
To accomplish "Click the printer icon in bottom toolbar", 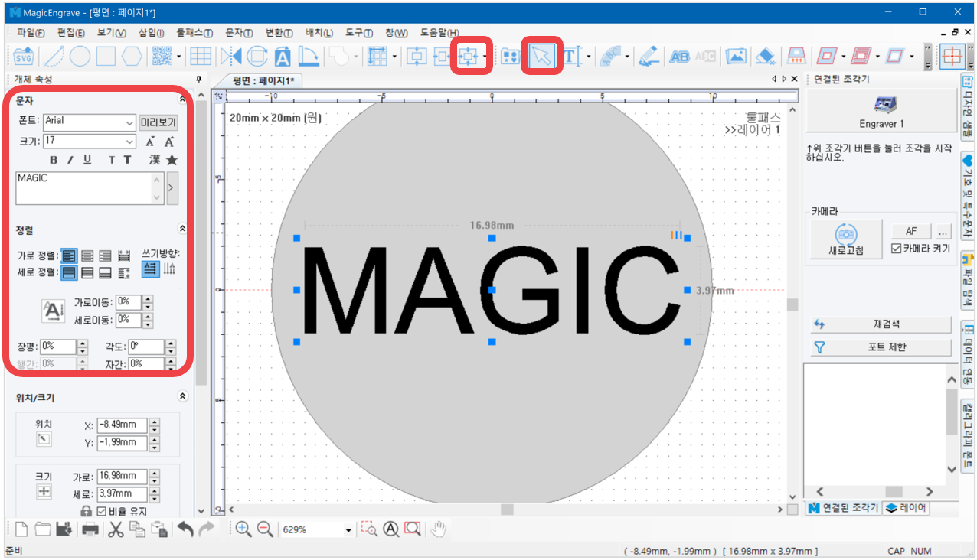I will [90, 529].
